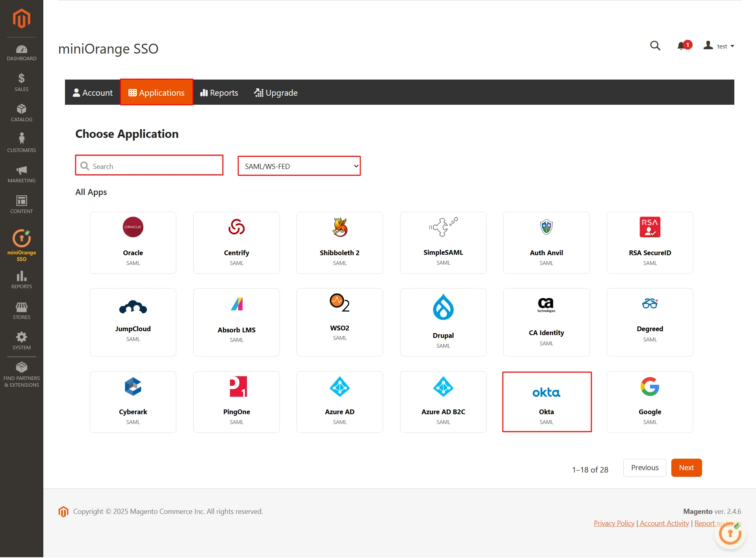Open the Privacy Policy link
Screen dimensions: 756x558
point(613,523)
